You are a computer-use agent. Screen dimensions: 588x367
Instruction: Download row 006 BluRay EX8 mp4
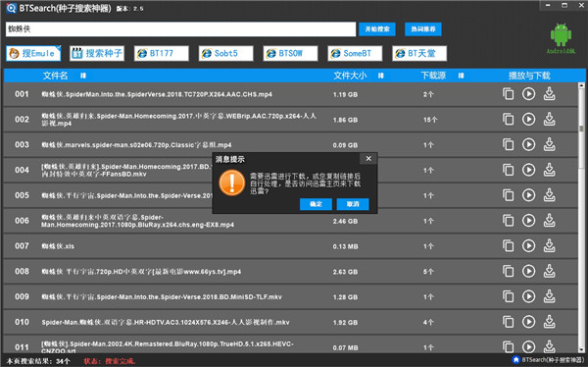550,221
